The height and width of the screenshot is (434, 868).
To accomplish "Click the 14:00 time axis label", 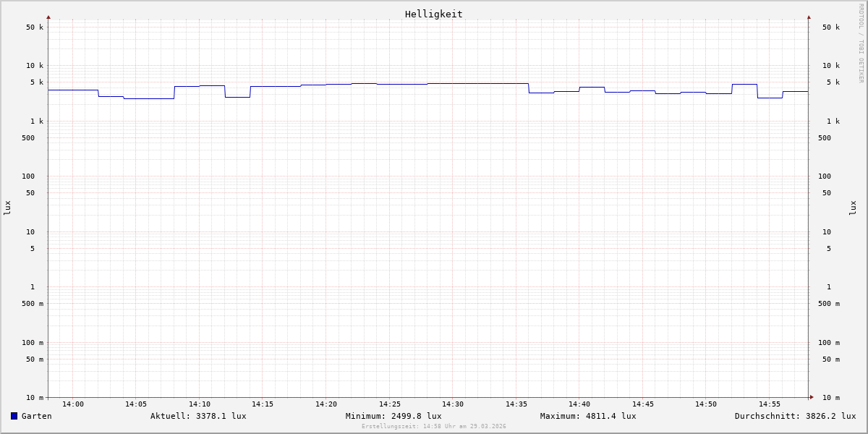I will point(73,404).
